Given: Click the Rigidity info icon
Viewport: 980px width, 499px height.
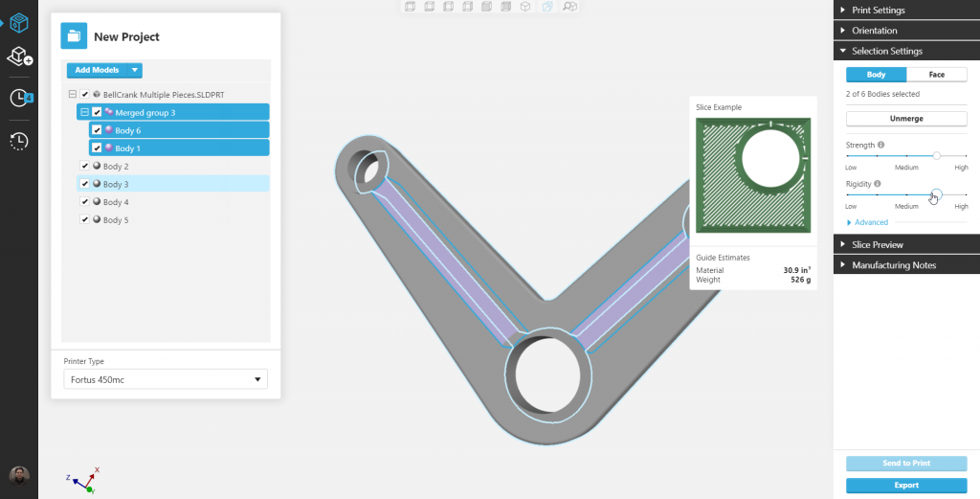Looking at the screenshot, I should 878,184.
